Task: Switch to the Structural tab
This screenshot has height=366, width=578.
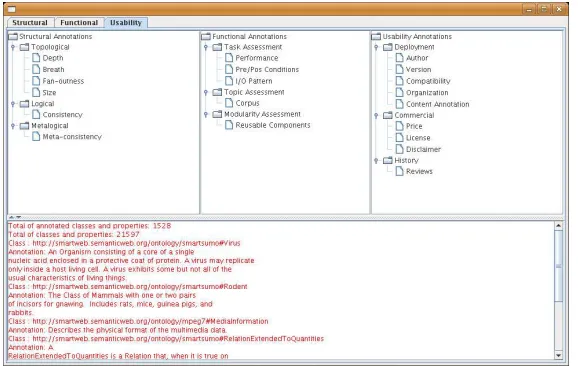Action: (x=30, y=22)
